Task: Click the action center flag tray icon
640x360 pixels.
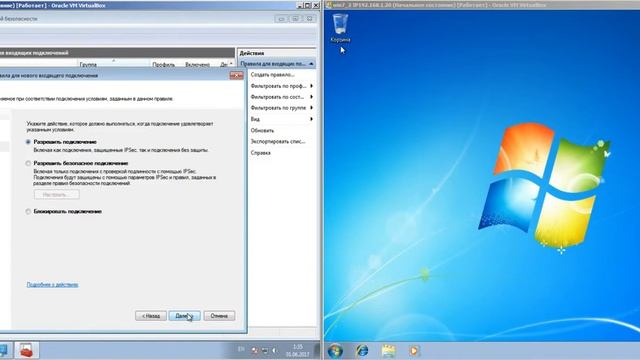Action: pos(254,350)
